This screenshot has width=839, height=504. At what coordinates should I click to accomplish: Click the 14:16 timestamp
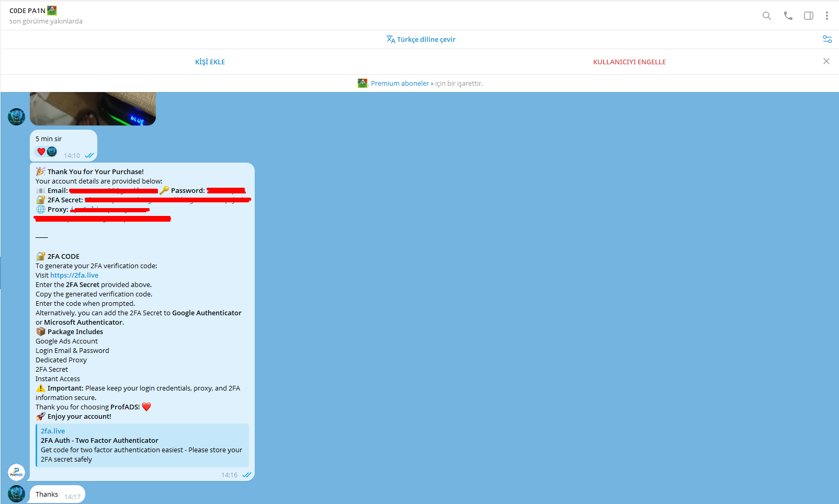(229, 475)
